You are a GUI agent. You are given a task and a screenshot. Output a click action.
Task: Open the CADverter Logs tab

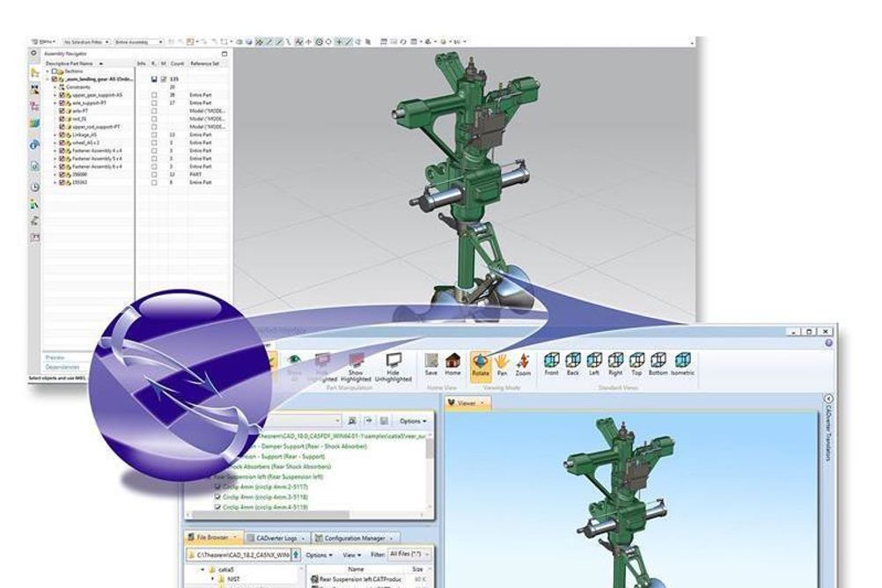pos(276,538)
